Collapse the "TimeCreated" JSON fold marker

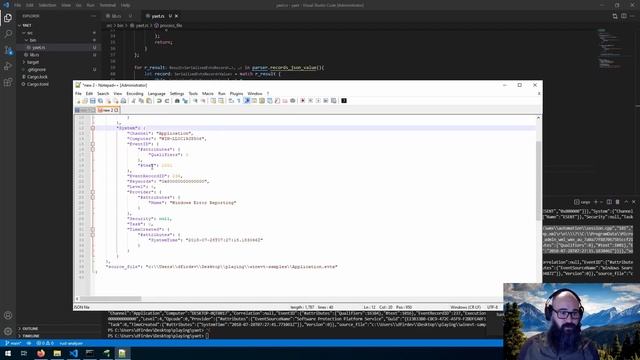(93, 229)
